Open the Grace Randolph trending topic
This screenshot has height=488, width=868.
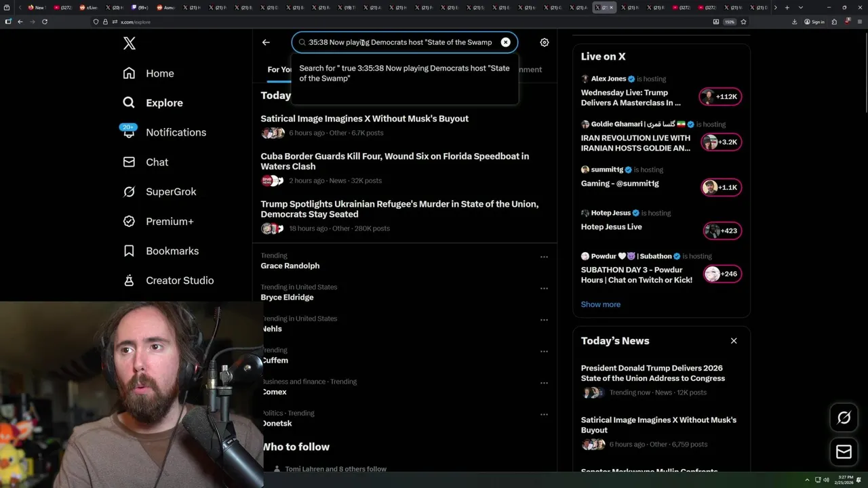tap(290, 266)
